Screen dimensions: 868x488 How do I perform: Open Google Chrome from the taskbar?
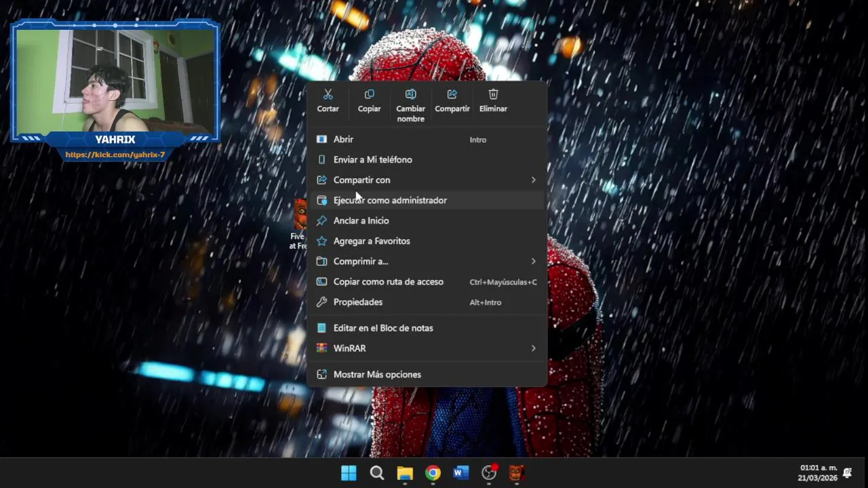pos(433,473)
